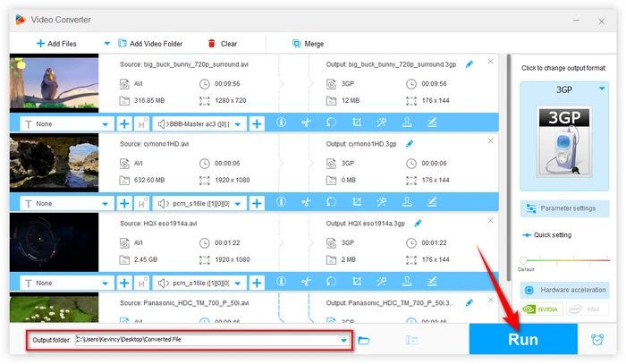Remove HQX eso1914a row with its X
The image size is (626, 364).
pyautogui.click(x=491, y=220)
